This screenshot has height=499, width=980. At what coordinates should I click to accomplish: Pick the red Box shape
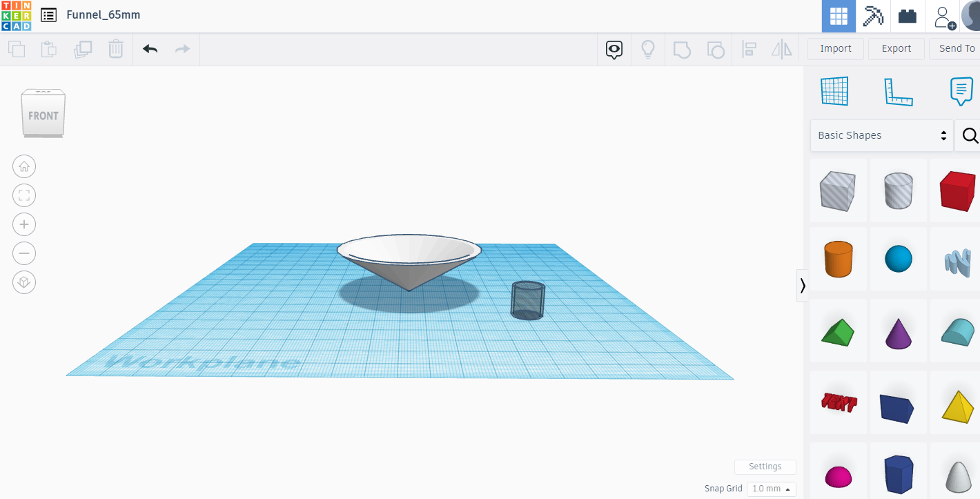[957, 190]
